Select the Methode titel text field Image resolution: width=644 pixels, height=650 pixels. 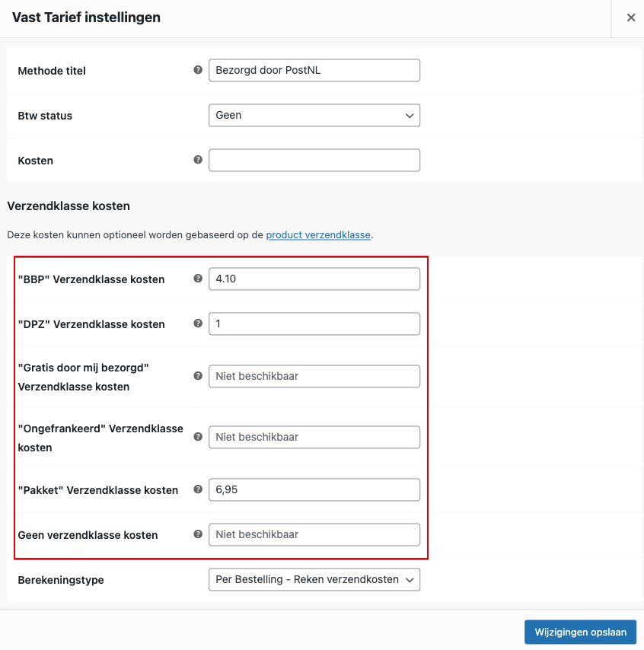314,70
